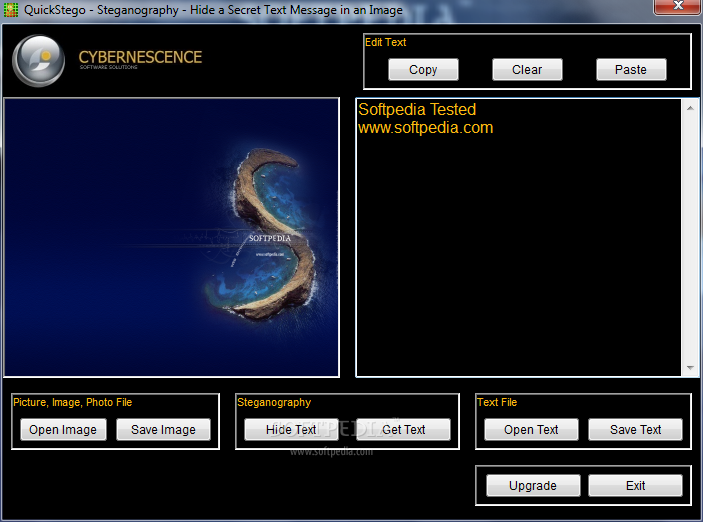
Task: Click the 'Softpedia Tested' text line
Action: pos(417,109)
